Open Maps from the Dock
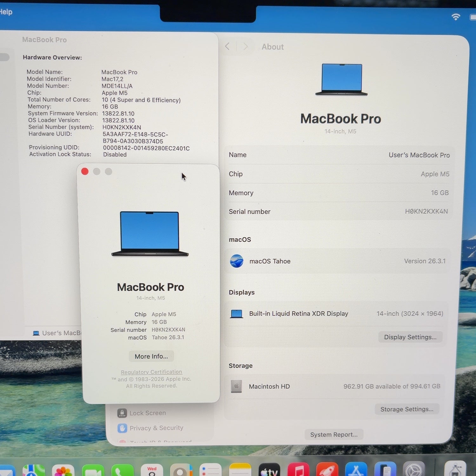The image size is (476, 476). click(34, 470)
